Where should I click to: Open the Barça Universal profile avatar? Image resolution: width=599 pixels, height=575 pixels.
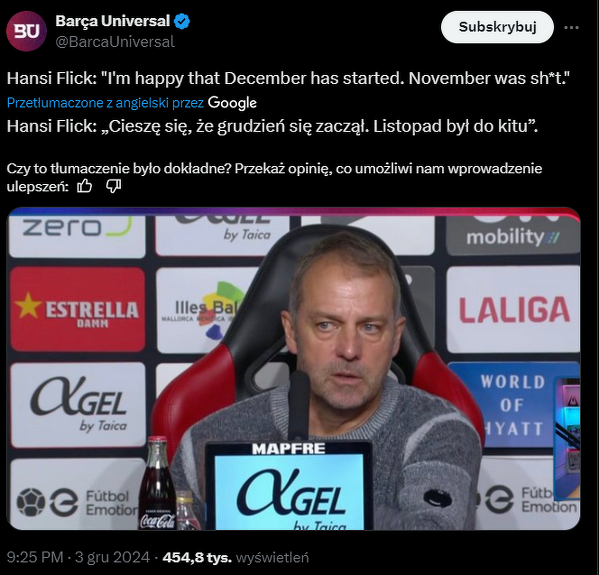coord(26,31)
